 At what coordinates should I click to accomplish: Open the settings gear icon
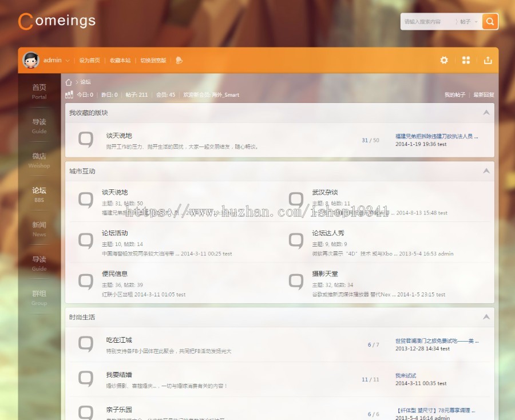tap(444, 60)
